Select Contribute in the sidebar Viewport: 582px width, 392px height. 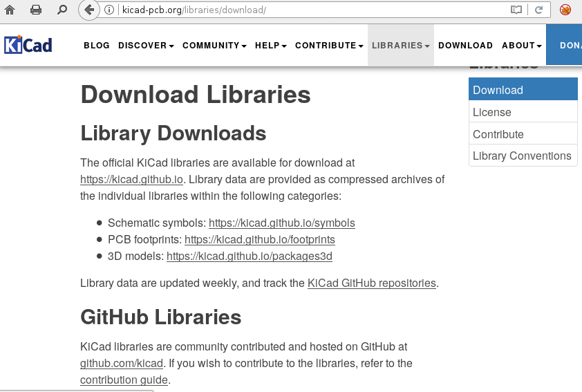point(523,133)
